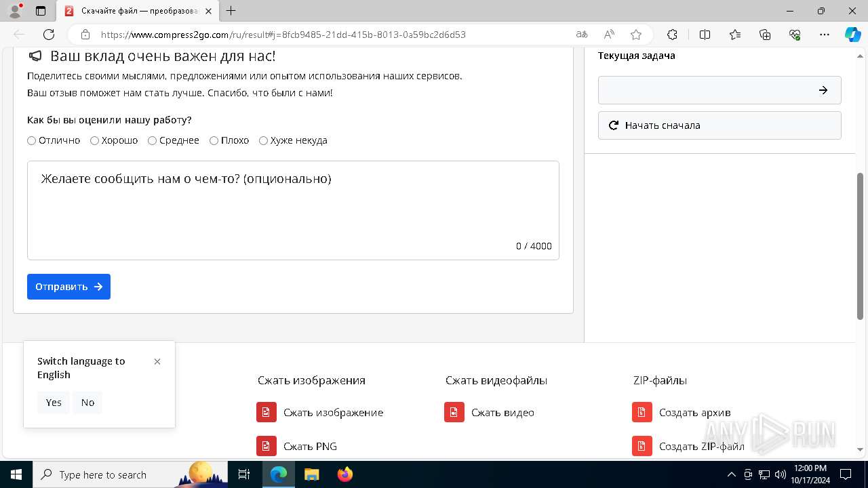Click the Сжать изображения section heading
Viewport: 868px width, 488px height.
pos(311,380)
